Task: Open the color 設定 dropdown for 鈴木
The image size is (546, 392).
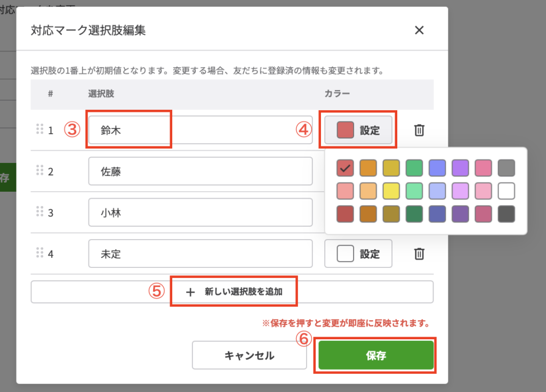Action: click(358, 130)
